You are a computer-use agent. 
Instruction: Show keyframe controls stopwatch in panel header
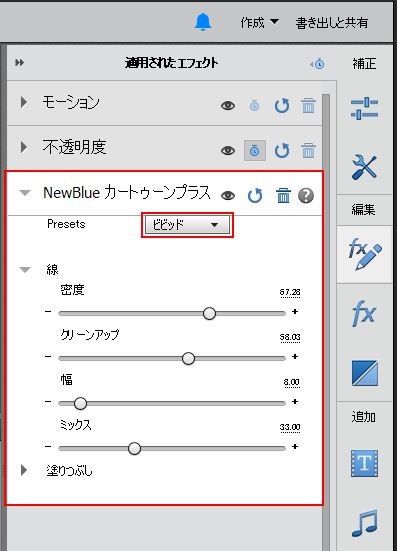(x=317, y=64)
